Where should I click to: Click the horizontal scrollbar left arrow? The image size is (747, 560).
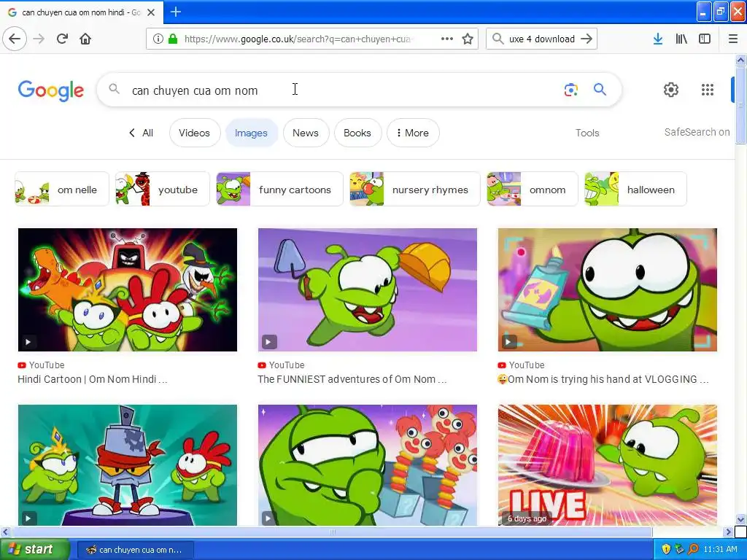point(6,532)
